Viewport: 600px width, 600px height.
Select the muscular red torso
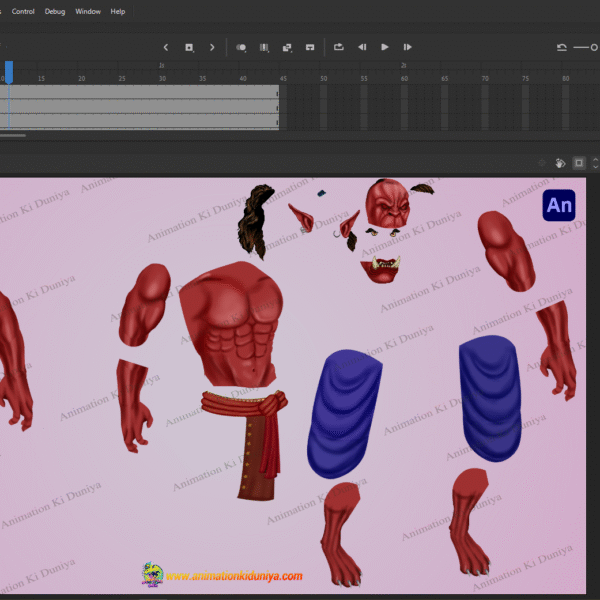tap(232, 324)
